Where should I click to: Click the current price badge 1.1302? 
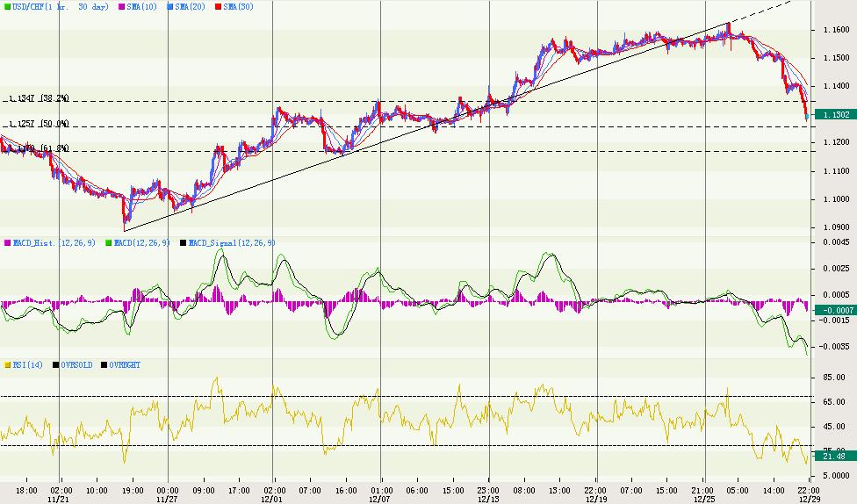836,114
